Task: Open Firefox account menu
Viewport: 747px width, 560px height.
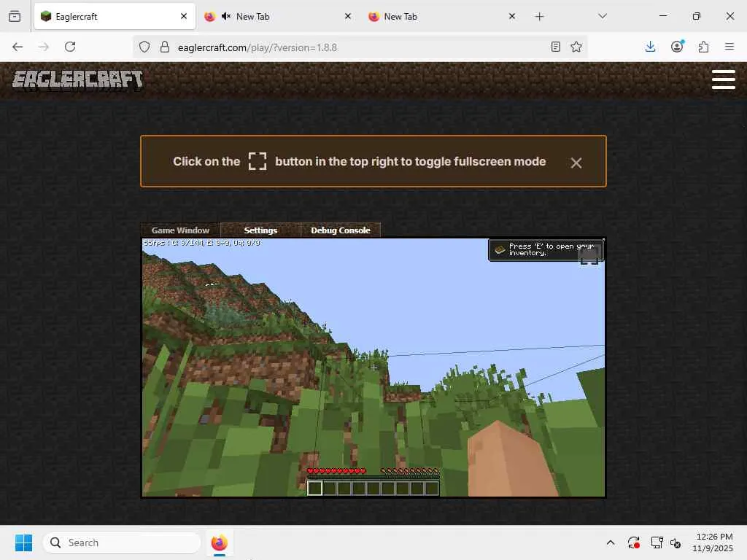Action: (677, 47)
